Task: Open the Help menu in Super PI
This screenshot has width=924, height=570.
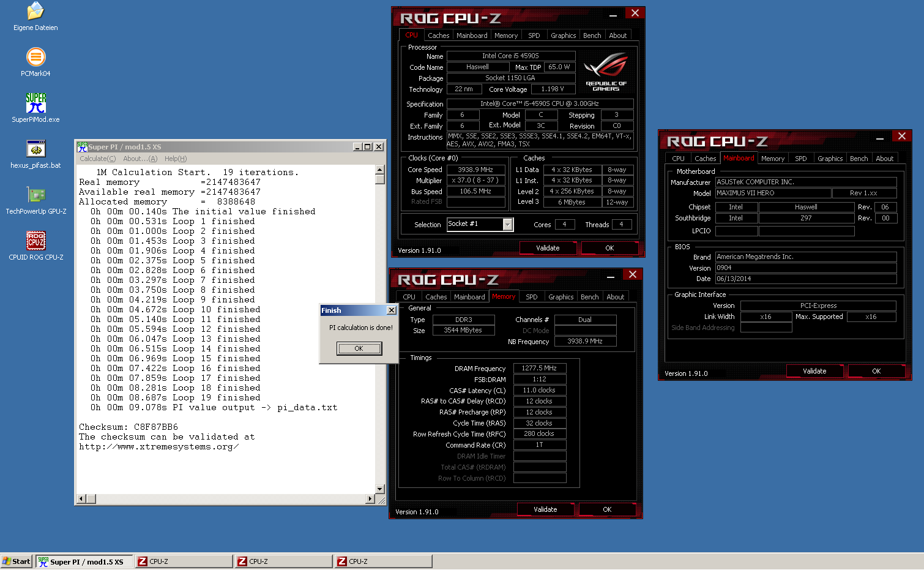Action: tap(176, 159)
